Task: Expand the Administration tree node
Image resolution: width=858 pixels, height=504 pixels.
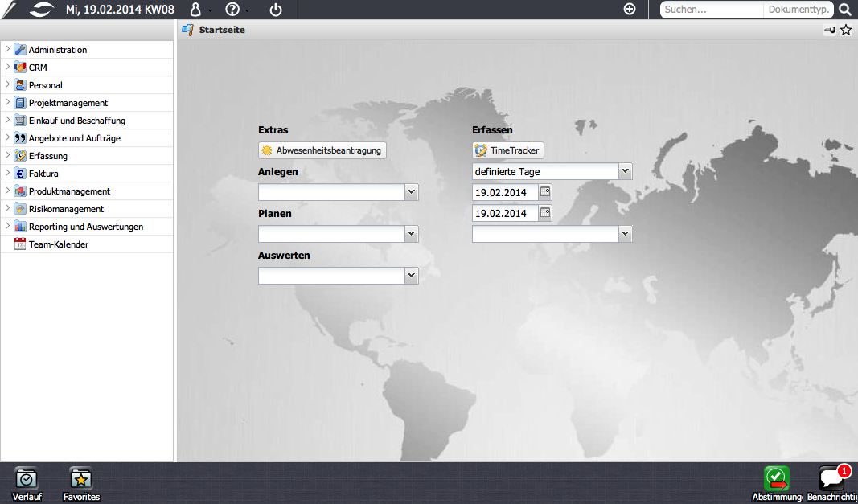Action: pyautogui.click(x=7, y=49)
